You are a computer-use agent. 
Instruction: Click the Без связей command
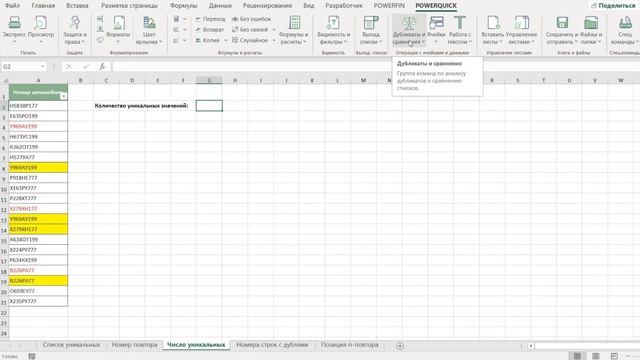point(250,29)
